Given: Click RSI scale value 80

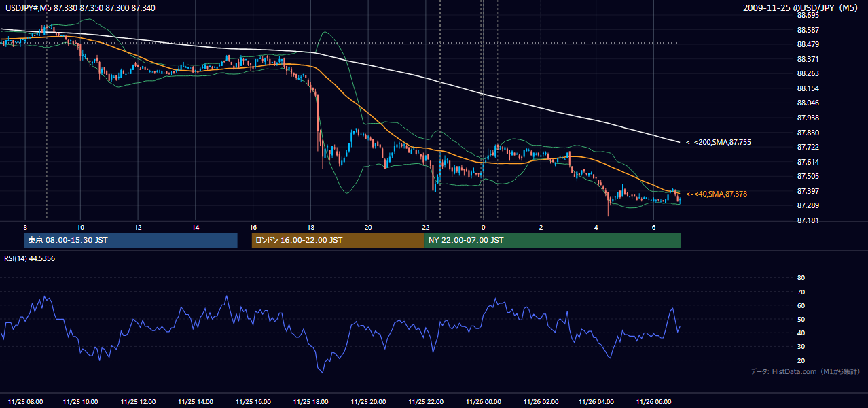Looking at the screenshot, I should [801, 278].
